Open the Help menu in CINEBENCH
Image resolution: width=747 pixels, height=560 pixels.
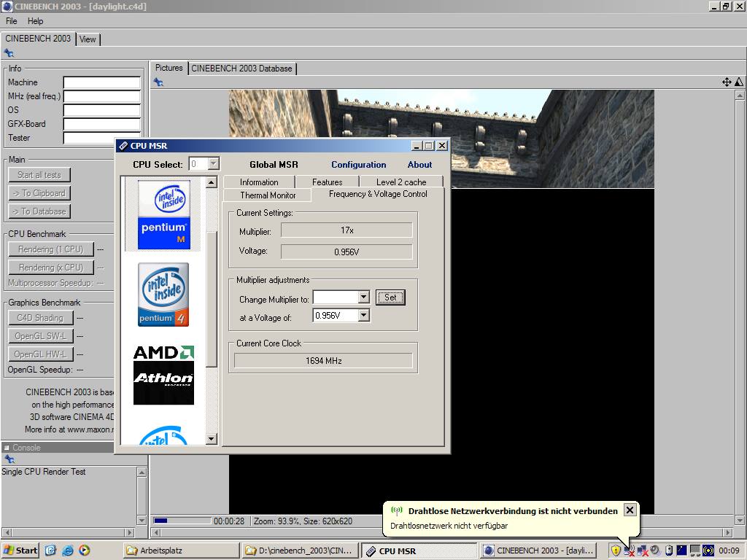(x=35, y=21)
